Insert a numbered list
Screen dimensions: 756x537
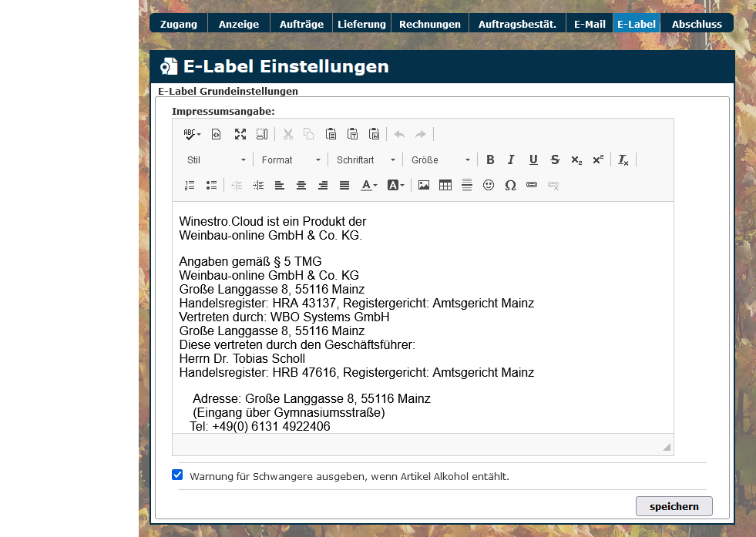tap(190, 185)
